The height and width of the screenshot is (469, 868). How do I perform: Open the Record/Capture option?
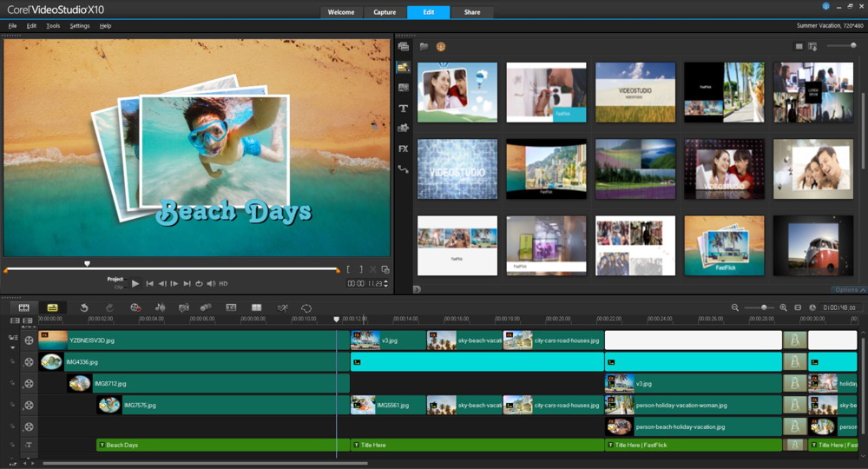point(135,307)
